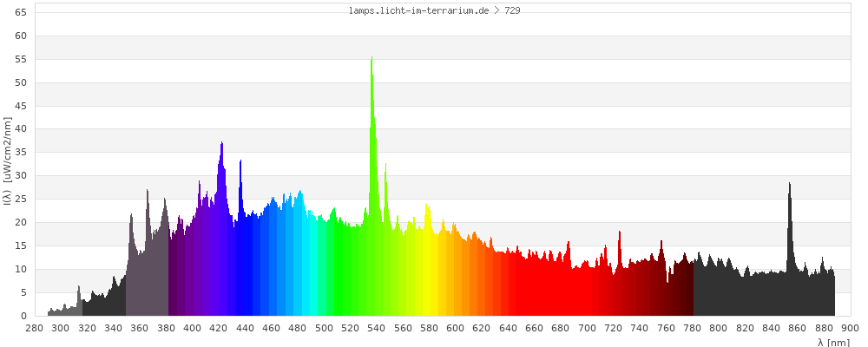The width and height of the screenshot is (868, 347).
Task: Click the x-axis label λ [nm]
Action: 833,342
